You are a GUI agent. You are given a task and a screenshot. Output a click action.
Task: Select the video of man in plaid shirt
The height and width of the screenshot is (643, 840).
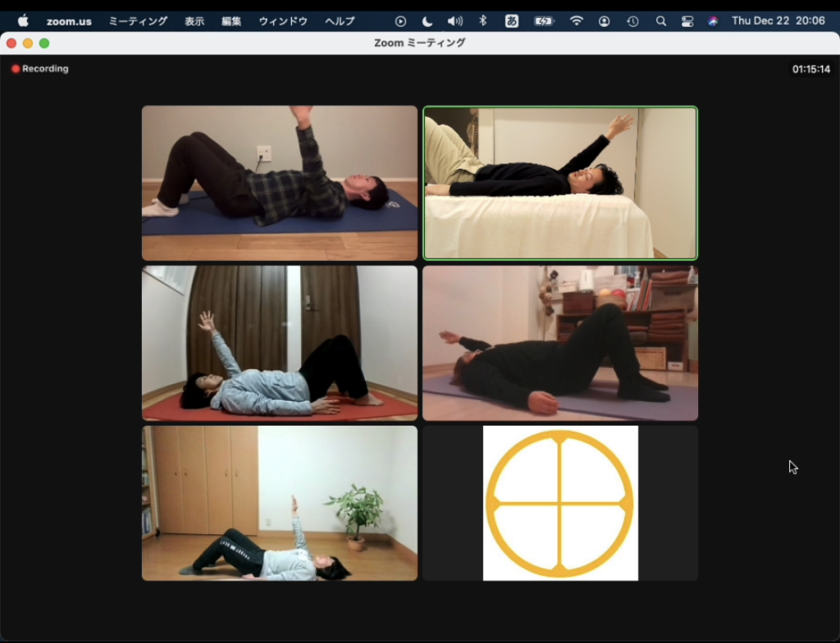click(280, 183)
